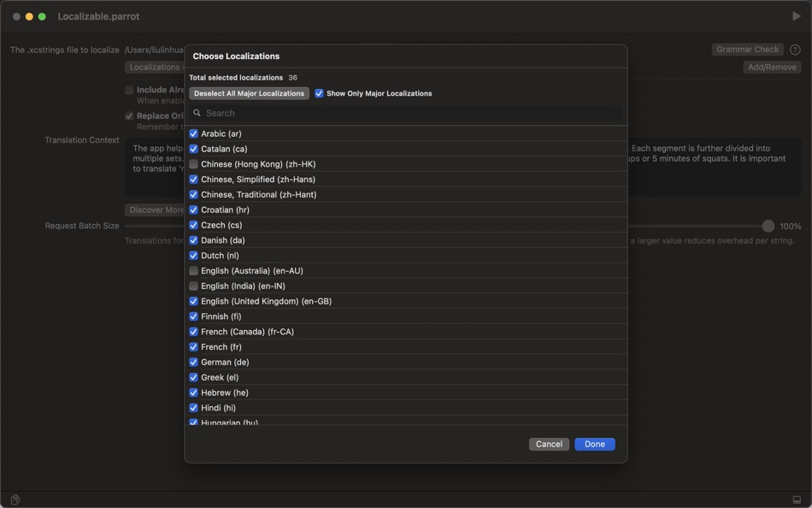The height and width of the screenshot is (508, 812).
Task: Click Deselect All Major Localizations
Action: (249, 93)
